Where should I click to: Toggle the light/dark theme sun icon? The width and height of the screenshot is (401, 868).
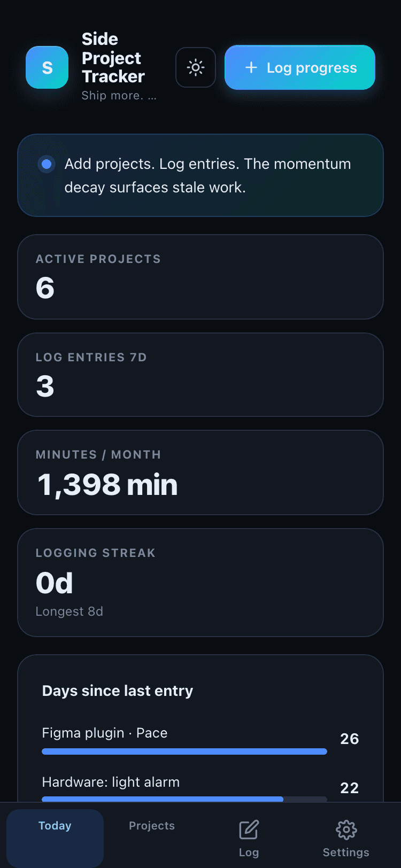(x=196, y=67)
